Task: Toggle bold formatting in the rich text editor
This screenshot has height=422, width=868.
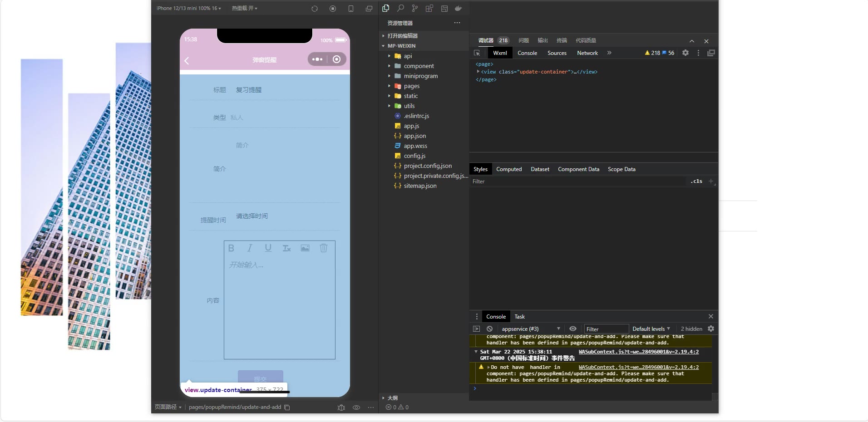Action: [x=231, y=248]
